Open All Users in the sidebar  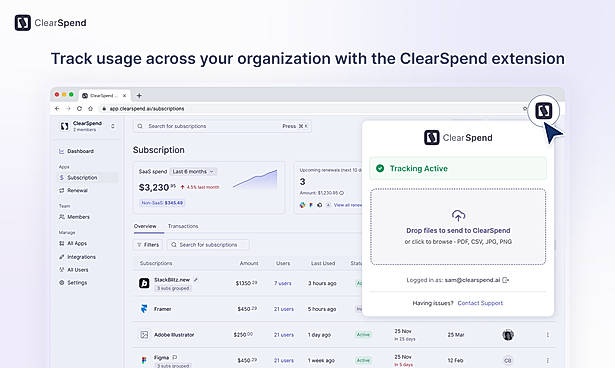click(x=74, y=270)
